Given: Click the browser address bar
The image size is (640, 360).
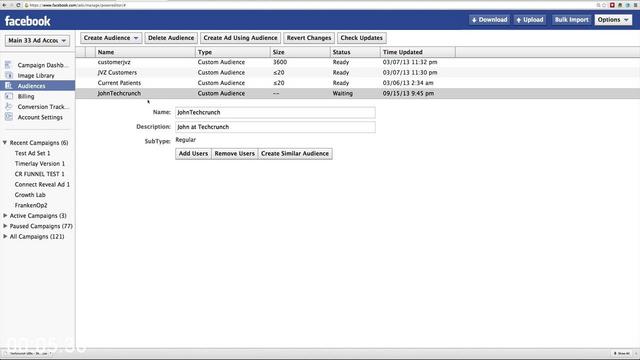Looking at the screenshot, I should pos(306,5).
